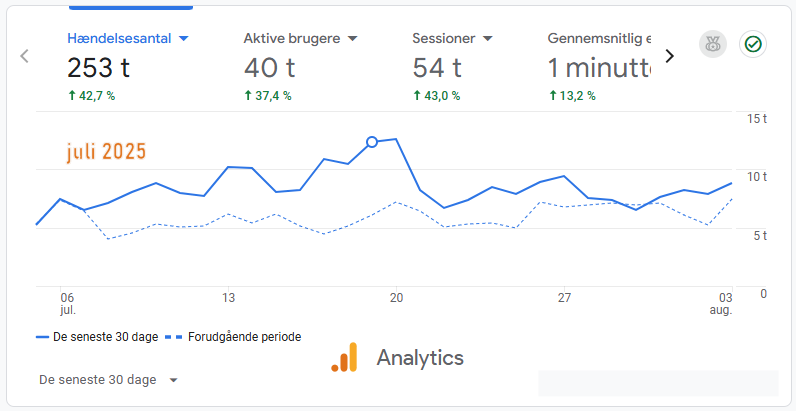The image size is (796, 411).
Task: Click the green up arrow beside 42,7 %
Action: pos(72,95)
